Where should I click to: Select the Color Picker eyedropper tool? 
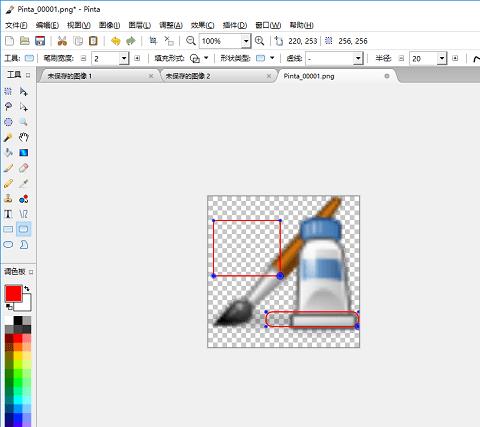23,183
